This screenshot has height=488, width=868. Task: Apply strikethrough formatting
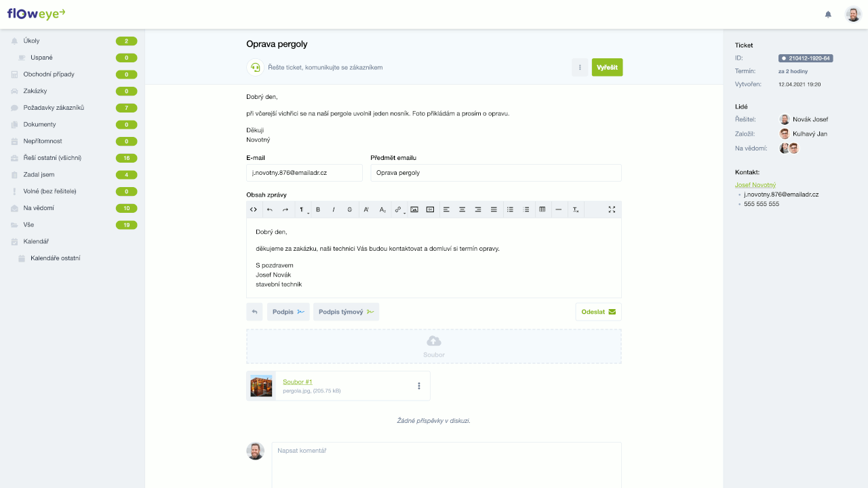click(350, 209)
